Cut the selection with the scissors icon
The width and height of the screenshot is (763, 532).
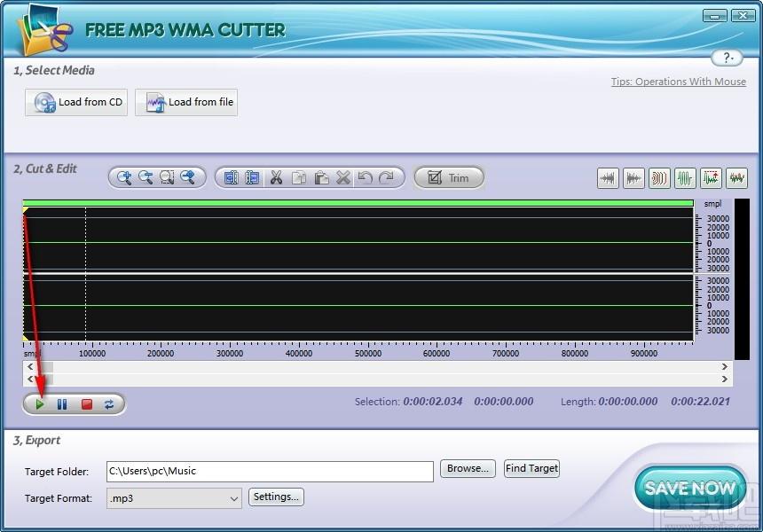click(x=277, y=178)
